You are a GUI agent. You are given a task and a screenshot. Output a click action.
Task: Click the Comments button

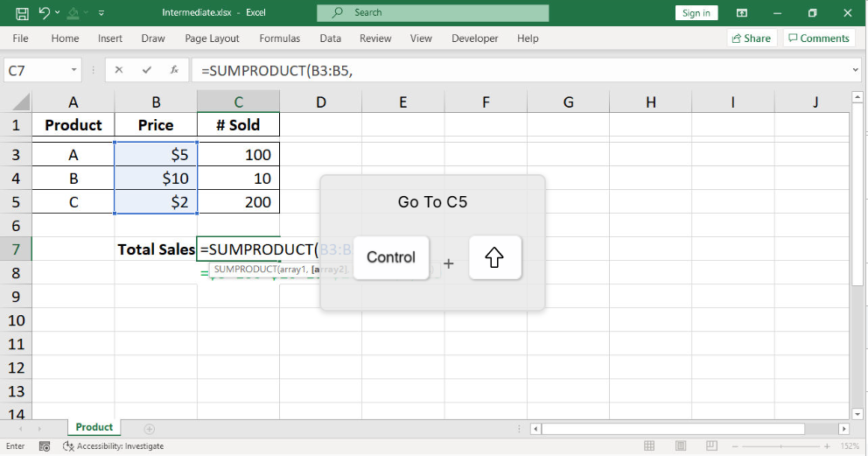(819, 39)
